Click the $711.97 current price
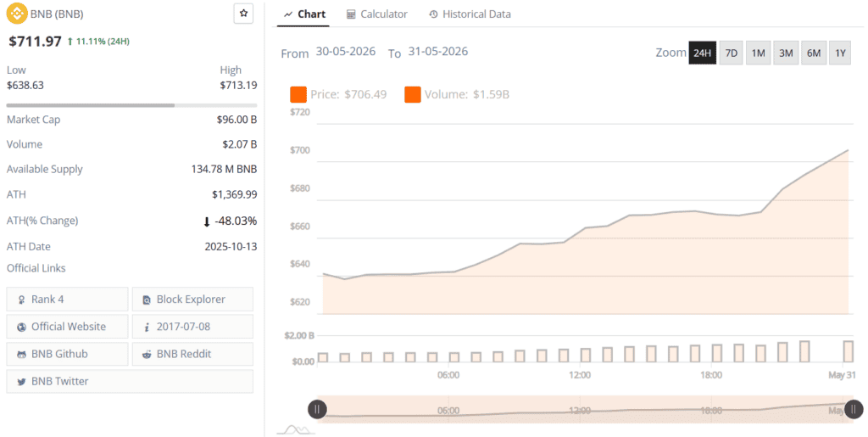Image resolution: width=868 pixels, height=437 pixels. pos(34,41)
